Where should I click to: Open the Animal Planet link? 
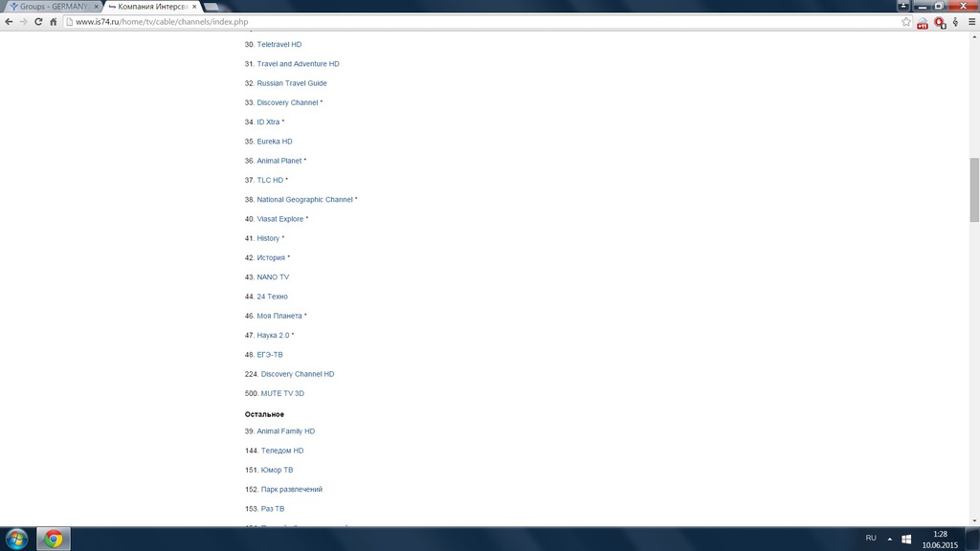coord(279,161)
